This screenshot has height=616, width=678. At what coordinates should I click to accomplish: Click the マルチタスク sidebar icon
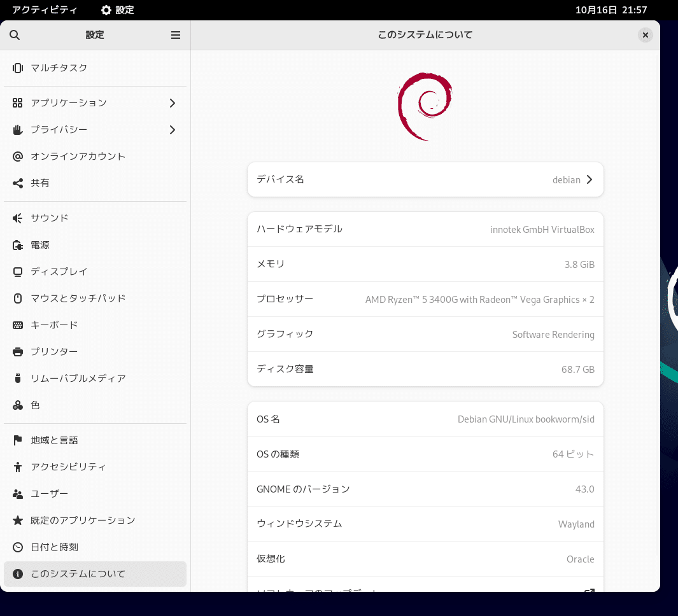pos(18,68)
